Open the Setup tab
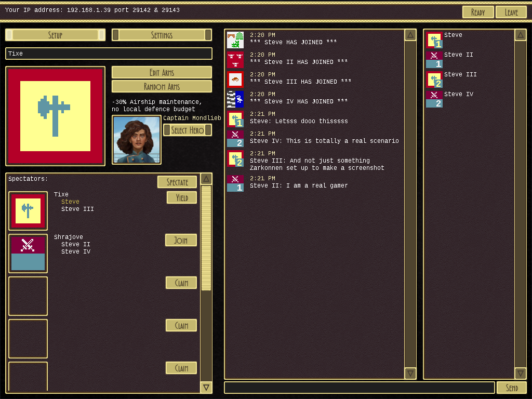The image size is (532, 399). pos(55,35)
